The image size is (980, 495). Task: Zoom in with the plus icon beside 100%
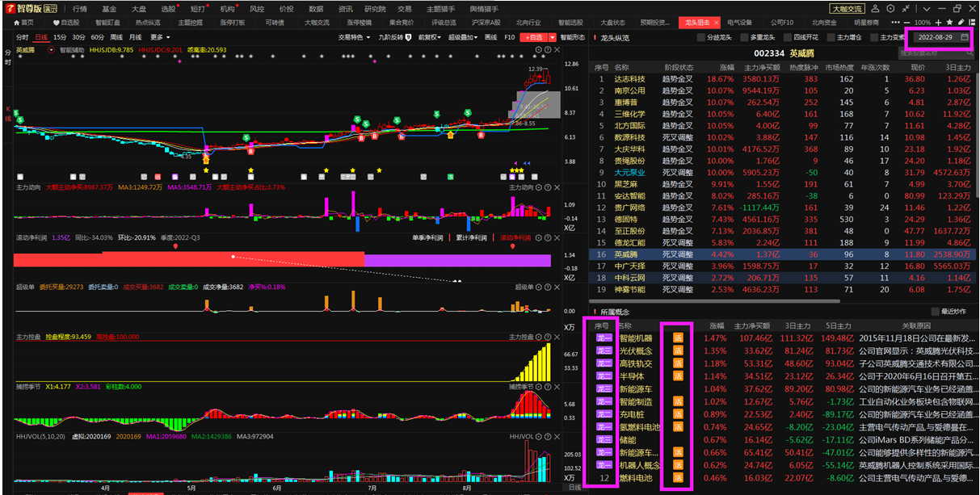click(x=938, y=23)
